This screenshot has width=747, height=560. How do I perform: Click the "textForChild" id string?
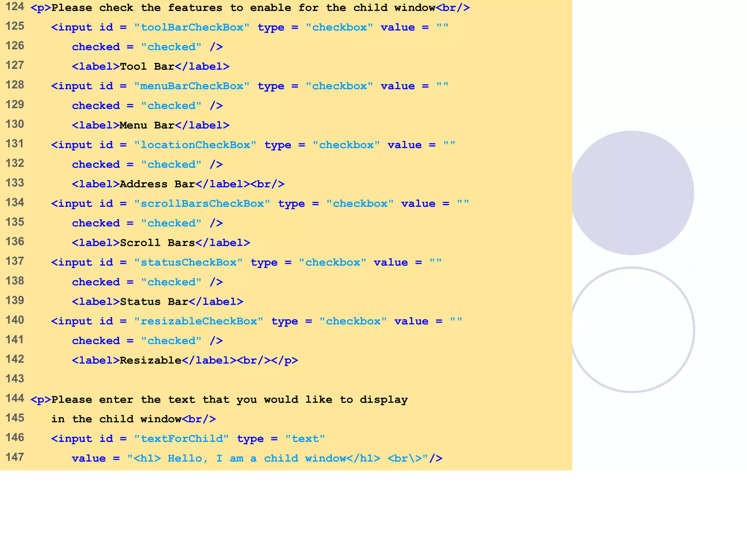point(181,439)
